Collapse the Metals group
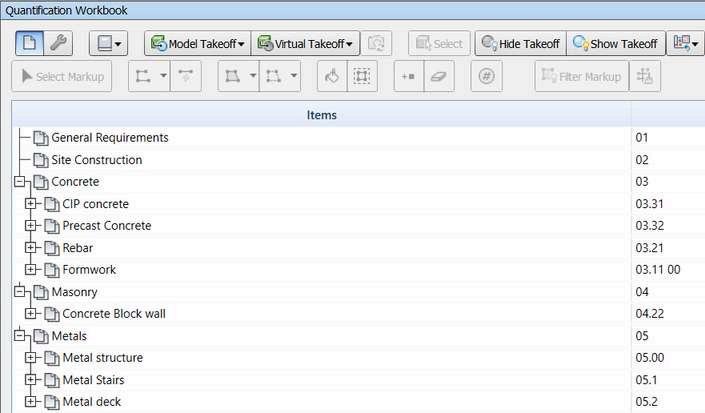Viewport: 705px width, 413px height. 19,336
